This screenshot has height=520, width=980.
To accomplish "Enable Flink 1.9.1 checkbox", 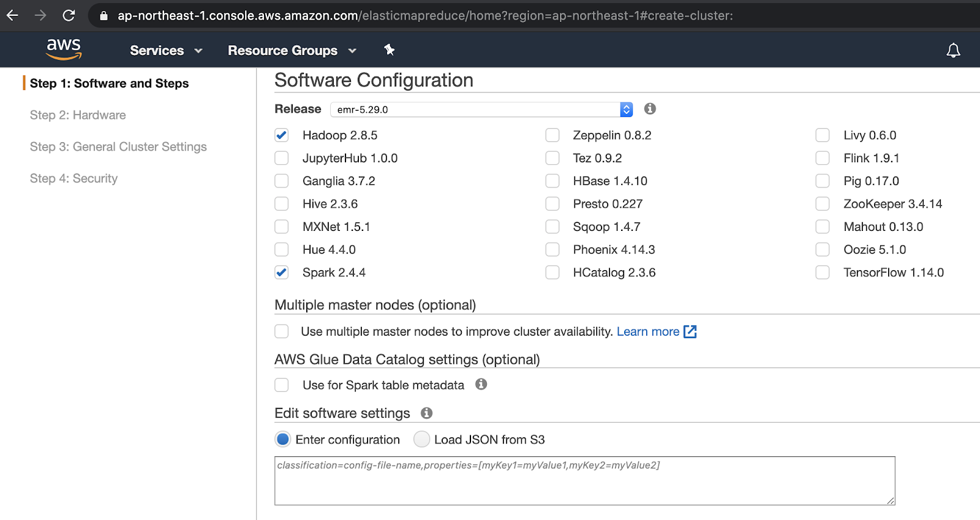I will [823, 158].
